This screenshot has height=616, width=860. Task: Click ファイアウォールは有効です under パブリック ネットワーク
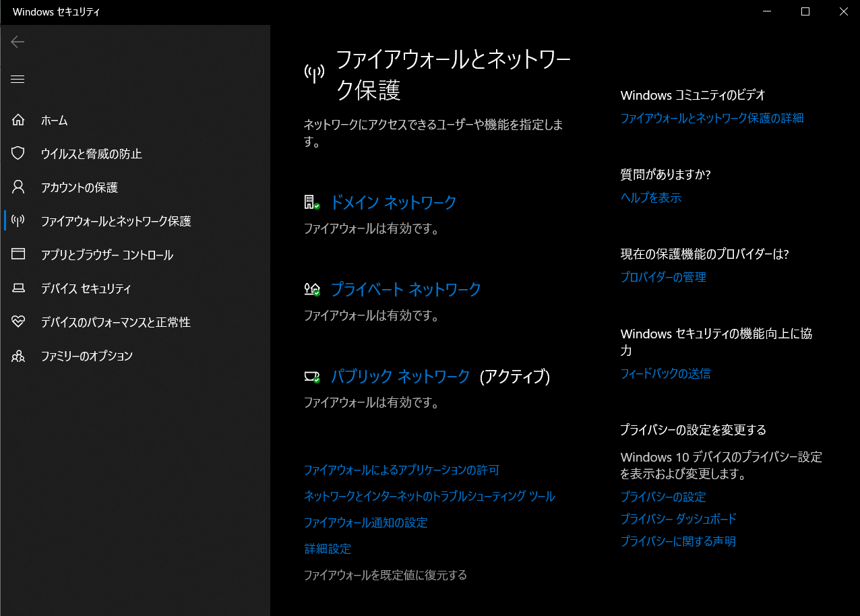[x=371, y=402]
